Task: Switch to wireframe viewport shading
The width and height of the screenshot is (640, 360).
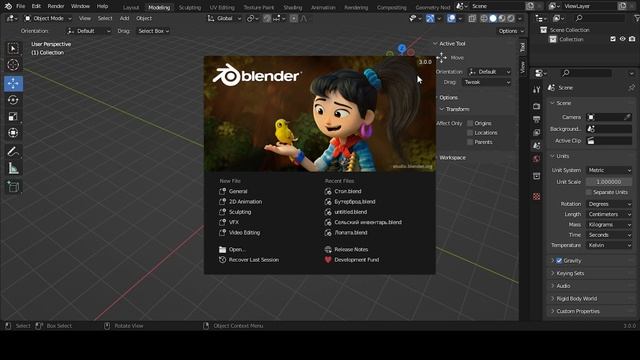Action: click(x=484, y=18)
